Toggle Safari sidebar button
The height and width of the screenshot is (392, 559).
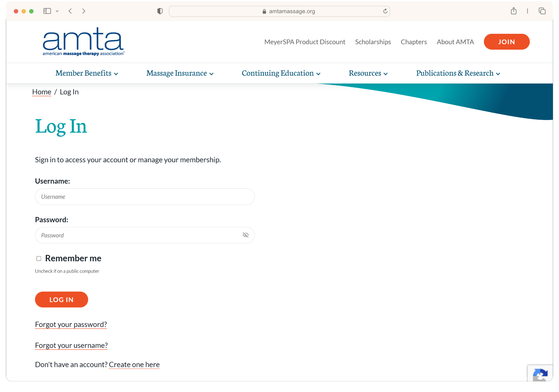point(47,11)
